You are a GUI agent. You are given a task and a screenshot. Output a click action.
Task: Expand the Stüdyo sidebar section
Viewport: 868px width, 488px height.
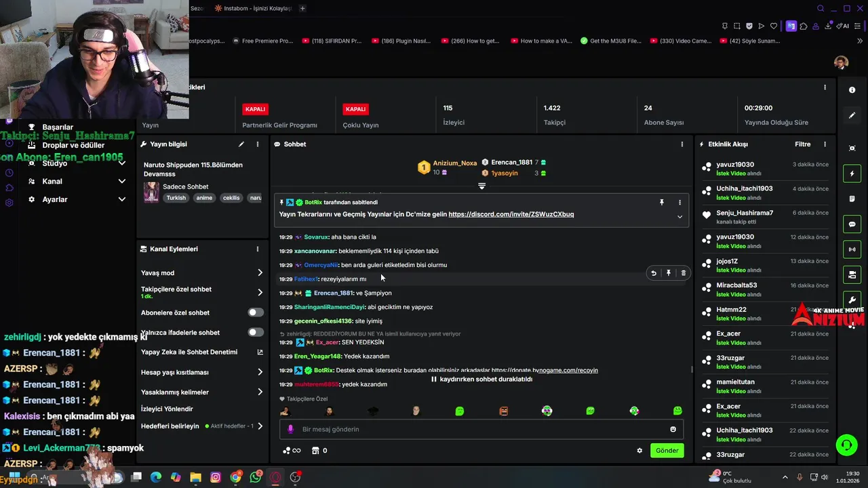pyautogui.click(x=122, y=163)
